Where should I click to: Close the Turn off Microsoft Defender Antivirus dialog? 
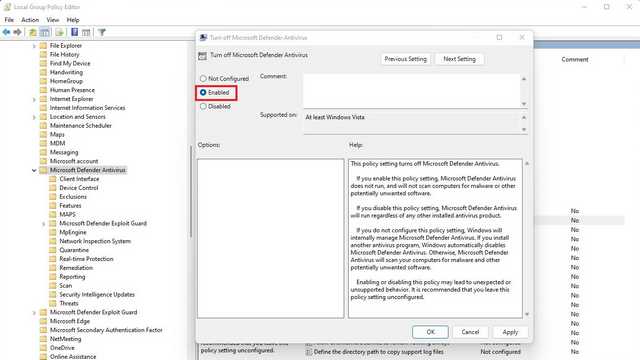click(522, 37)
